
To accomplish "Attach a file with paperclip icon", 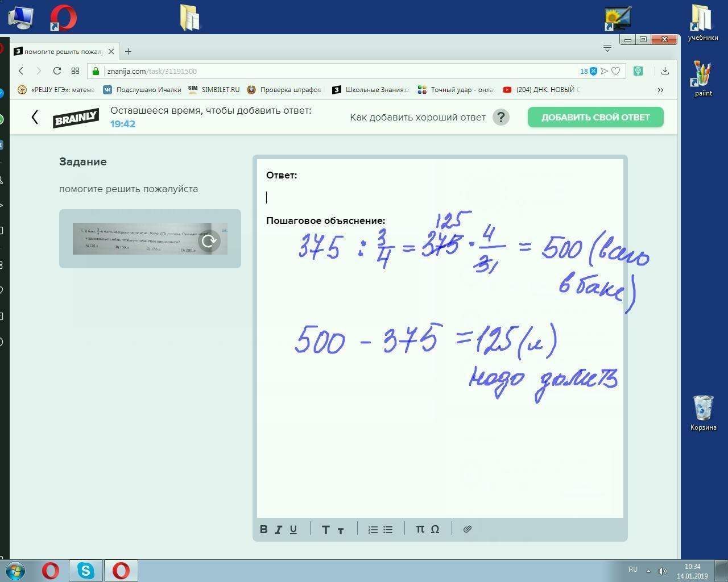I will click(x=468, y=529).
